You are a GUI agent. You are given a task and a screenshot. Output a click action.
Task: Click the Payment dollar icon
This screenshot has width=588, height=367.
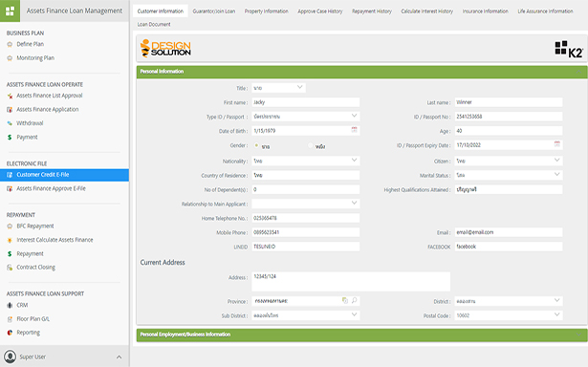click(10, 138)
